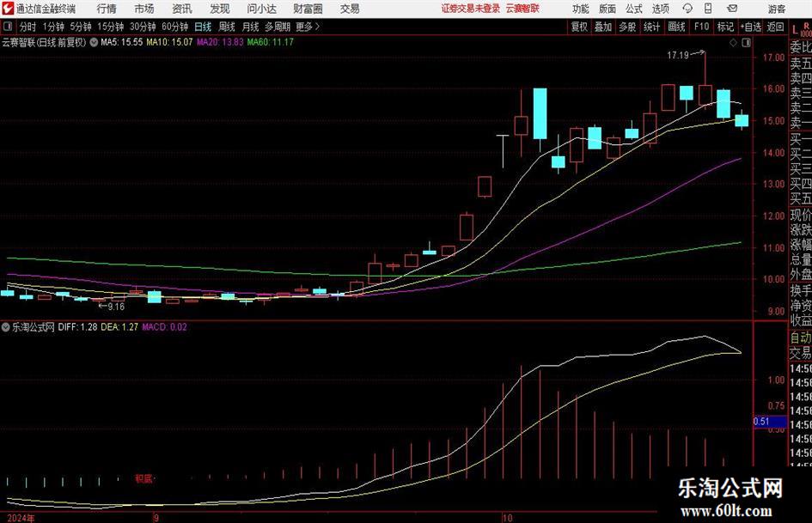Open the 发现 menu
Image resolution: width=812 pixels, height=523 pixels.
220,9
